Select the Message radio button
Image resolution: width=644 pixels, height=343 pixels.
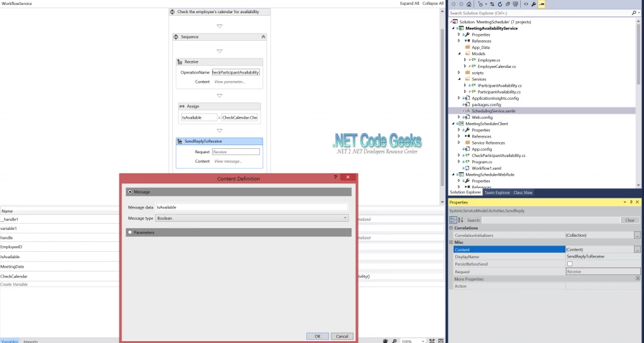(x=130, y=192)
